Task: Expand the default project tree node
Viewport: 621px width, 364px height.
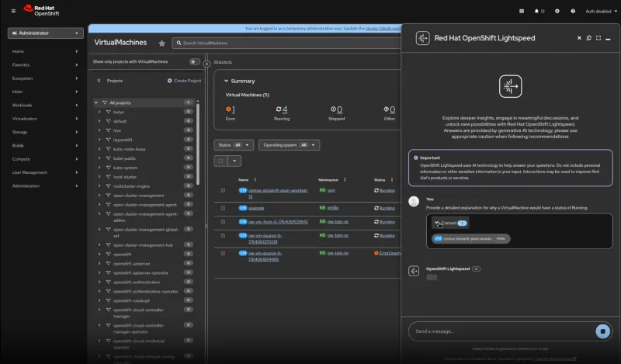Action: point(99,121)
